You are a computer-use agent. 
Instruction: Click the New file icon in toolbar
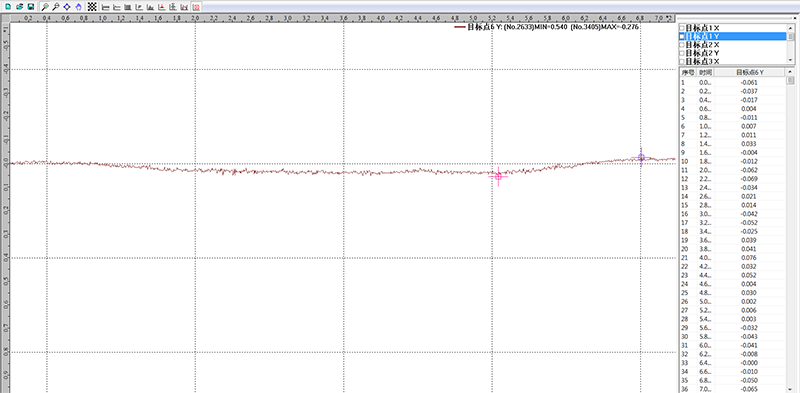(x=8, y=7)
